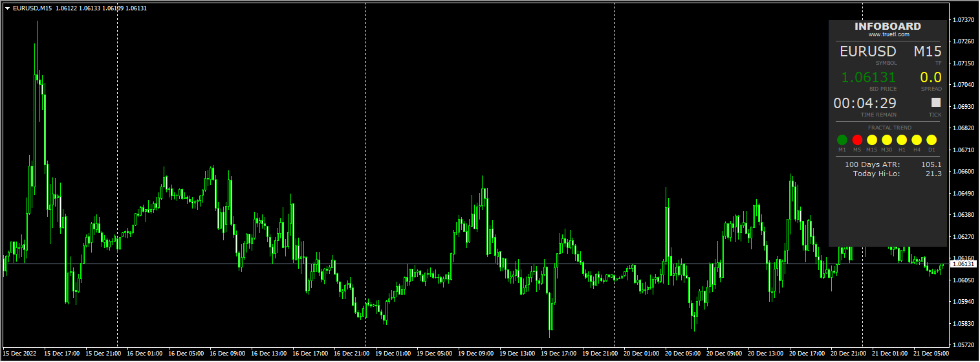The image size is (980, 362).
Task: Click the 15 Dec 2022 date label
Action: [19, 354]
